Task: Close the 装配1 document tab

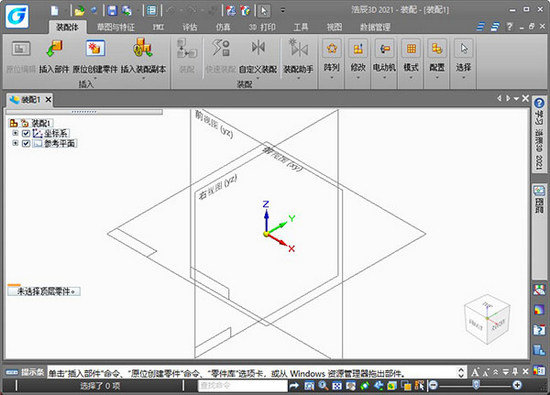Action: (x=48, y=100)
